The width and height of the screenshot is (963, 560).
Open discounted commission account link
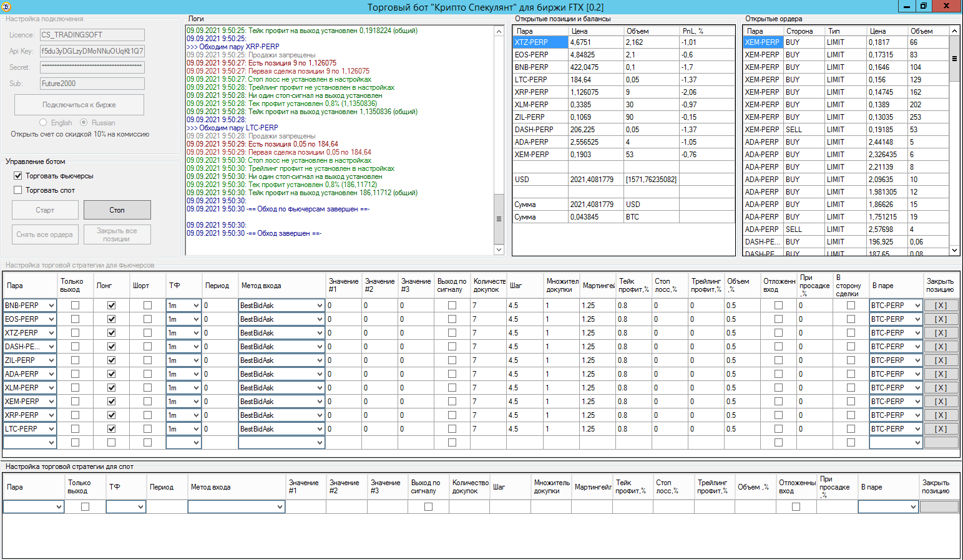point(80,134)
